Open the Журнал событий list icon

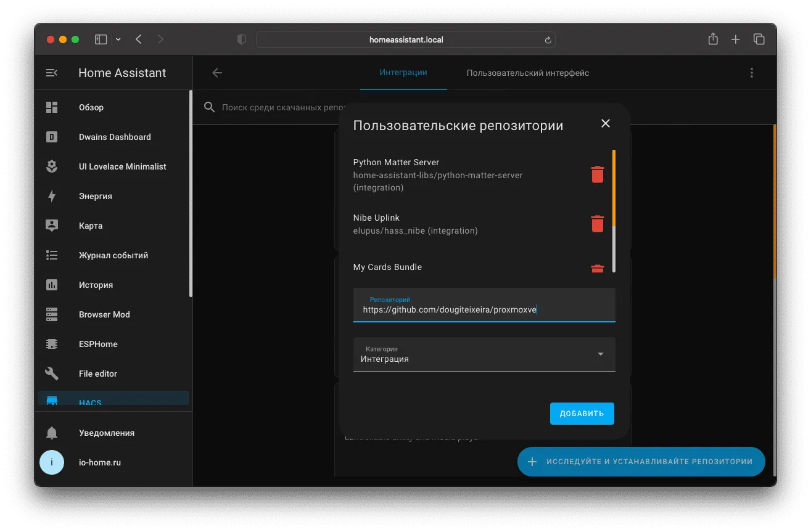click(x=52, y=255)
